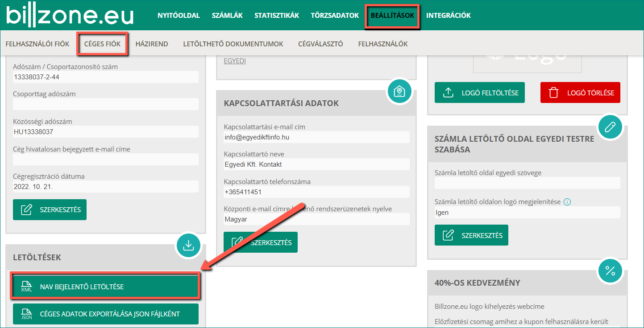Click the XML file icon
Image resolution: width=644 pixels, height=328 pixels.
point(27,287)
